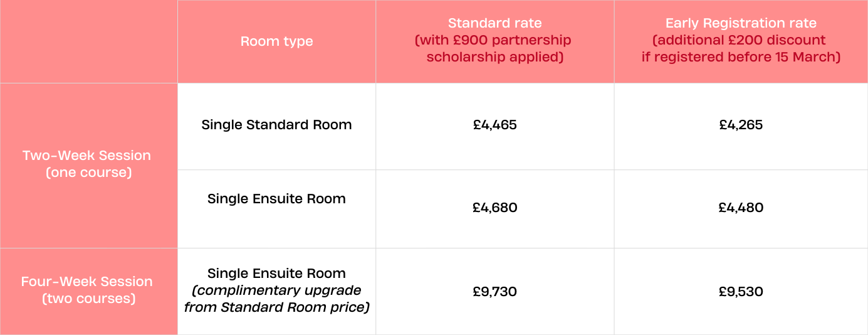Click the complimentary upgrade italic note
The width and height of the screenshot is (868, 335).
coord(276,299)
